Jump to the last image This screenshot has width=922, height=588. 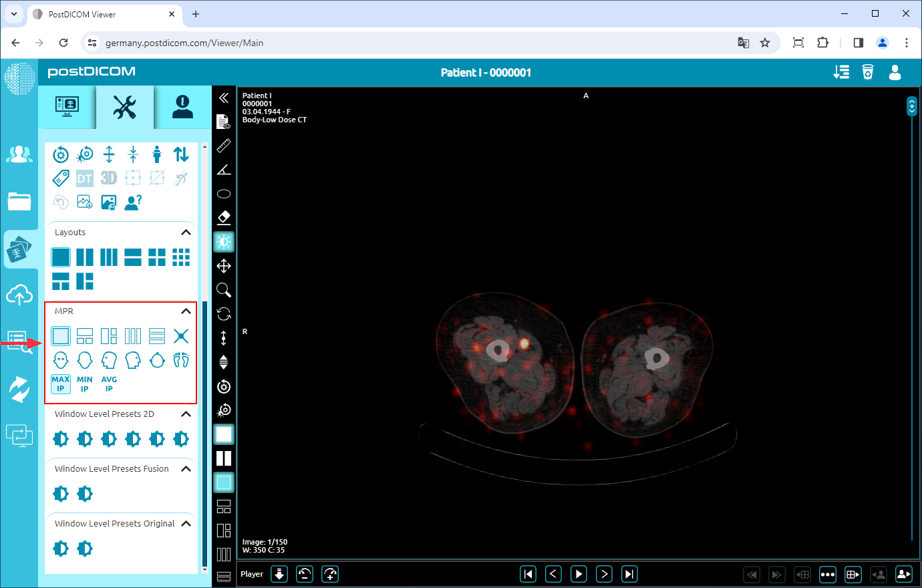[x=629, y=573]
